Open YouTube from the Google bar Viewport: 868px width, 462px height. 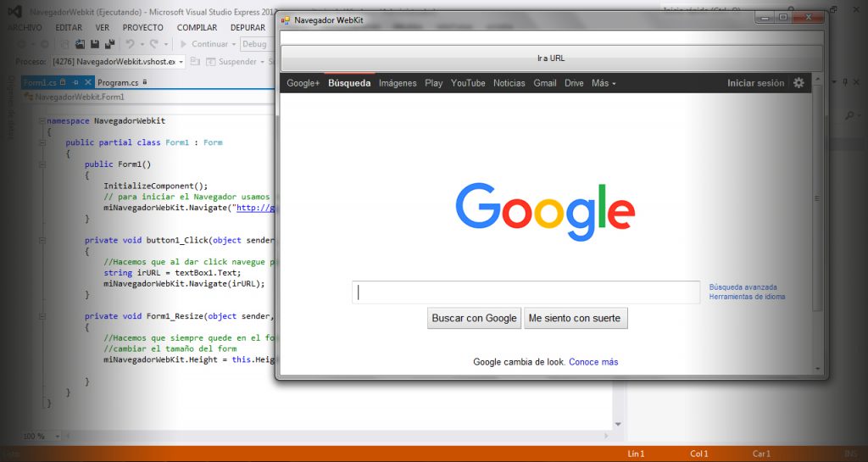pyautogui.click(x=468, y=83)
